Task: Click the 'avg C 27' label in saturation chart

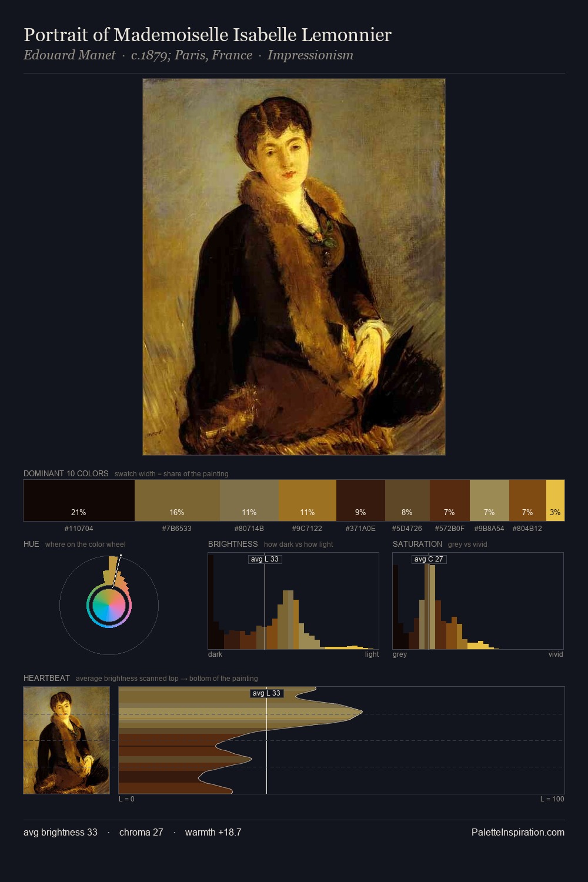Action: pos(429,559)
